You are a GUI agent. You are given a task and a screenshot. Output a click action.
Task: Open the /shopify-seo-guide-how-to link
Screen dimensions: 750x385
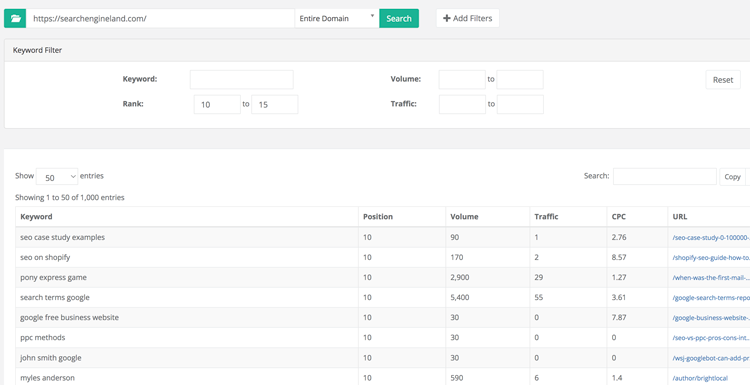tap(711, 258)
